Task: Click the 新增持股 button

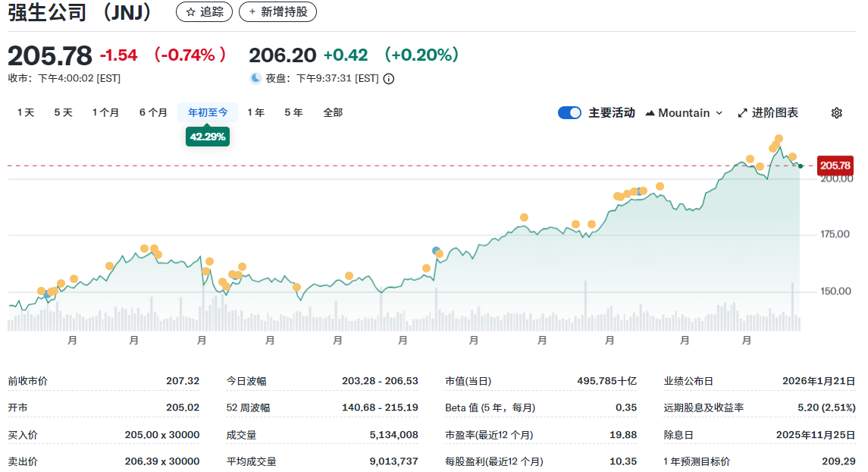Action: click(277, 11)
